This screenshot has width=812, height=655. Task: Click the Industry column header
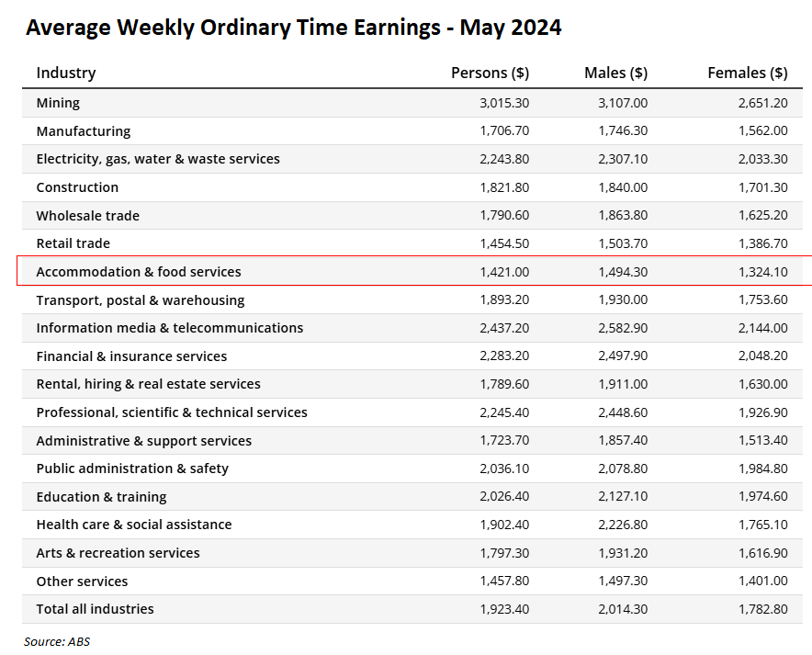pyautogui.click(x=66, y=73)
